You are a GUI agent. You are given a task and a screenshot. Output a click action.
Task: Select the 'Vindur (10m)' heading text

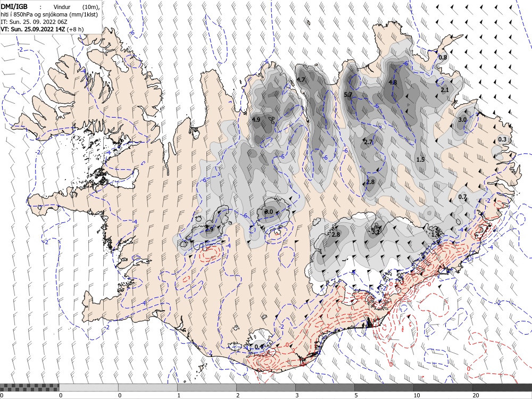pyautogui.click(x=76, y=7)
